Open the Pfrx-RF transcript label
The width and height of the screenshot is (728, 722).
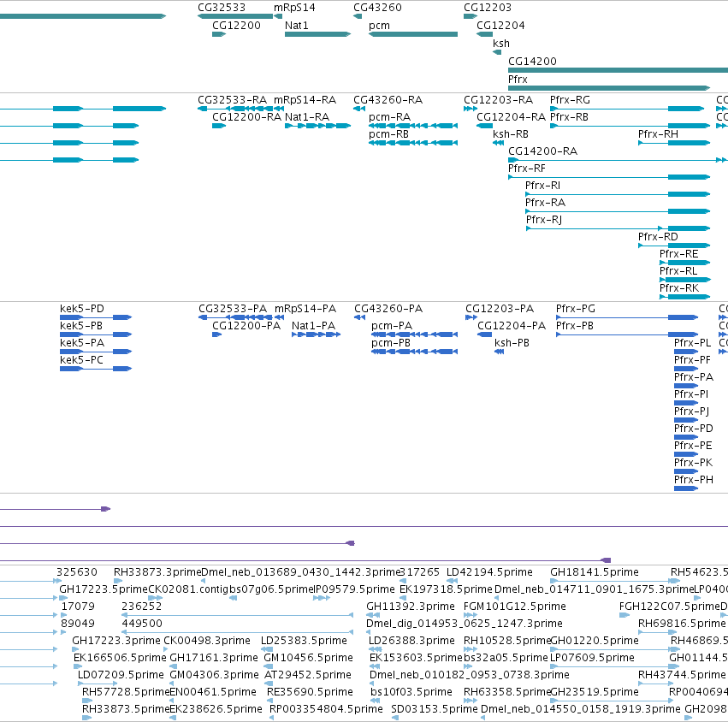[526, 169]
